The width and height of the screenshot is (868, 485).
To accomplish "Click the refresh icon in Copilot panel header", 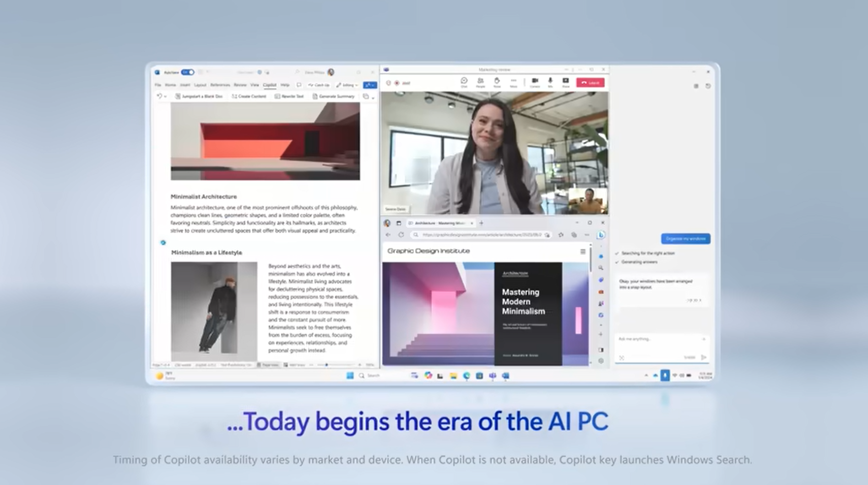I will tap(708, 86).
